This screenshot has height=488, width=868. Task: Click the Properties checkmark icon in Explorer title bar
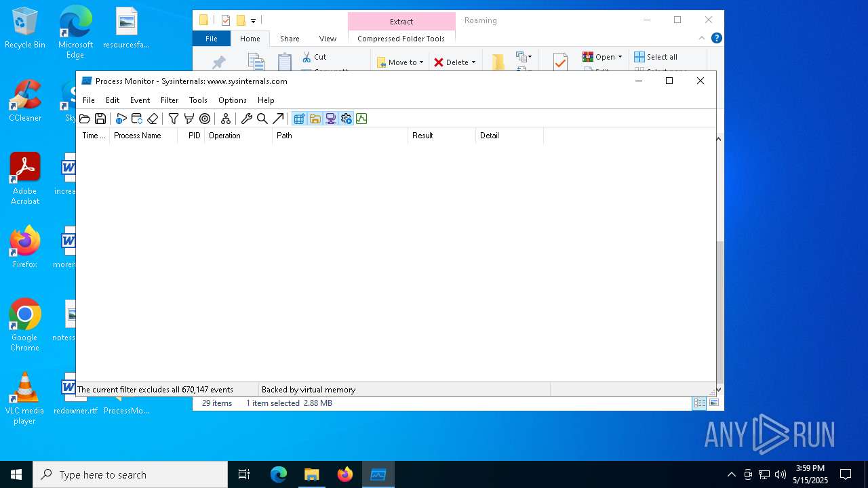(226, 20)
